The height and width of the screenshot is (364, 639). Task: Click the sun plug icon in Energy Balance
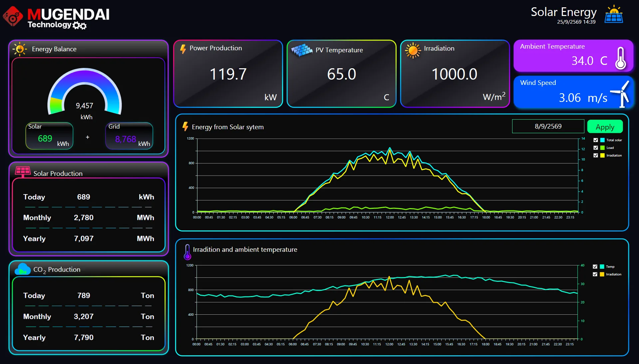tap(20, 49)
